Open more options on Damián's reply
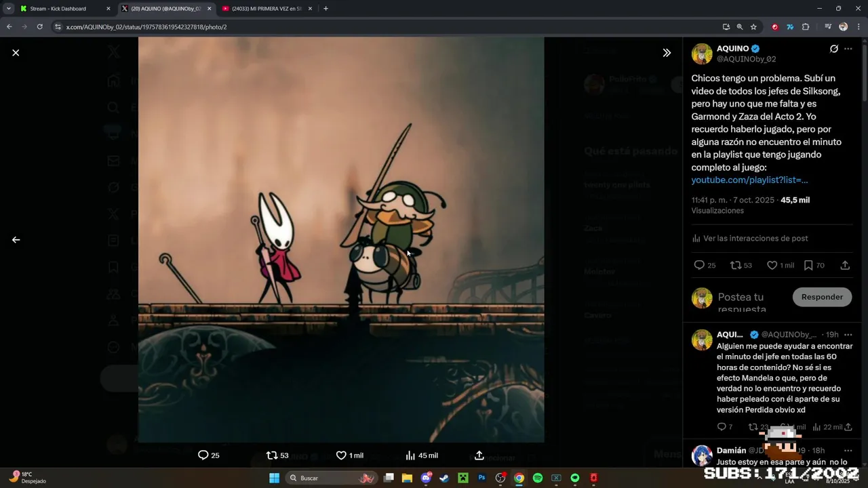The image size is (868, 488). pos(848,450)
